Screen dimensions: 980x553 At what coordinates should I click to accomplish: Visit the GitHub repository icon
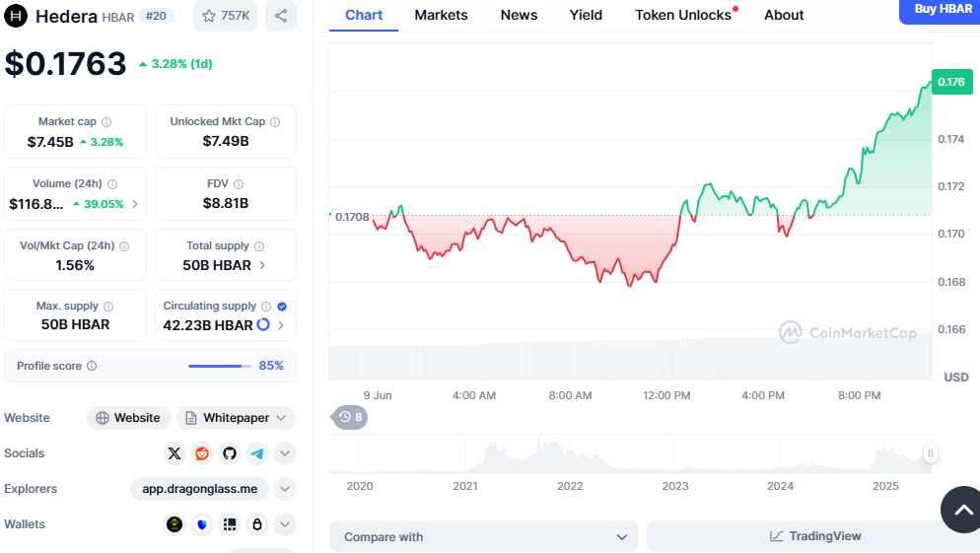coord(230,453)
